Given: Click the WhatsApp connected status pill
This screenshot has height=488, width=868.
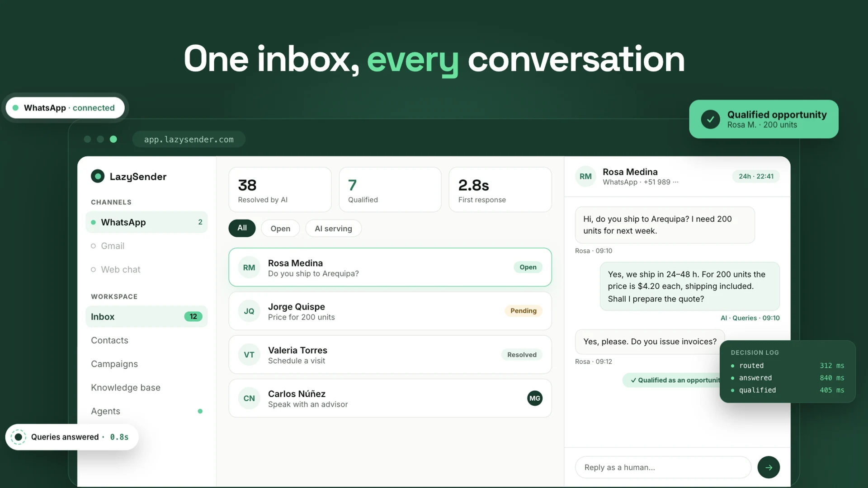Looking at the screenshot, I should click(x=65, y=108).
